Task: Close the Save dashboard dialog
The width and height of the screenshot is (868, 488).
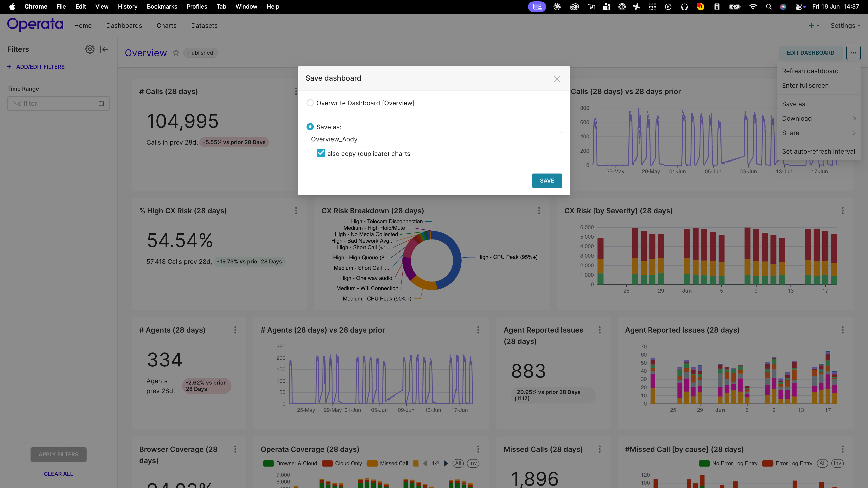Action: (x=557, y=79)
